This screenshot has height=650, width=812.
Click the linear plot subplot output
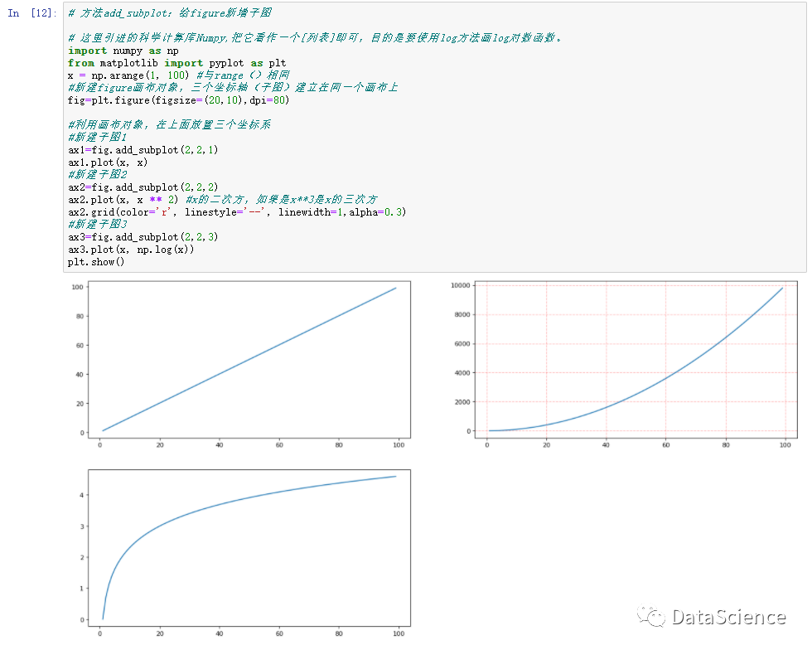tap(249, 360)
